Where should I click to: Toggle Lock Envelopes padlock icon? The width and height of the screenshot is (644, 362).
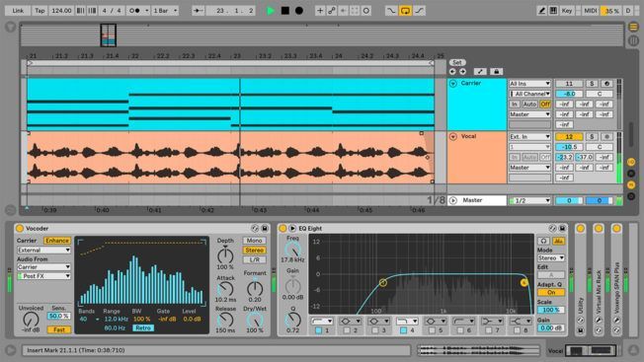(x=496, y=72)
